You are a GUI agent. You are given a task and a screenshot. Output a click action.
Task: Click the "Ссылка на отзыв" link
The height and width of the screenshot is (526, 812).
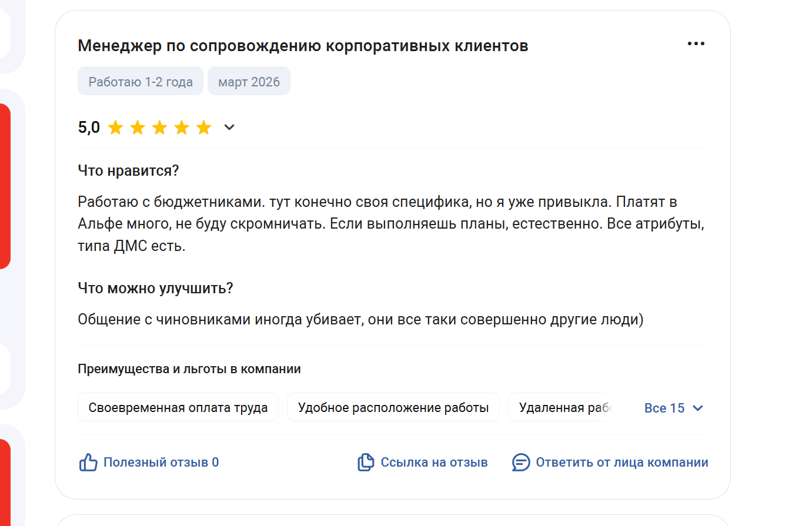434,463
